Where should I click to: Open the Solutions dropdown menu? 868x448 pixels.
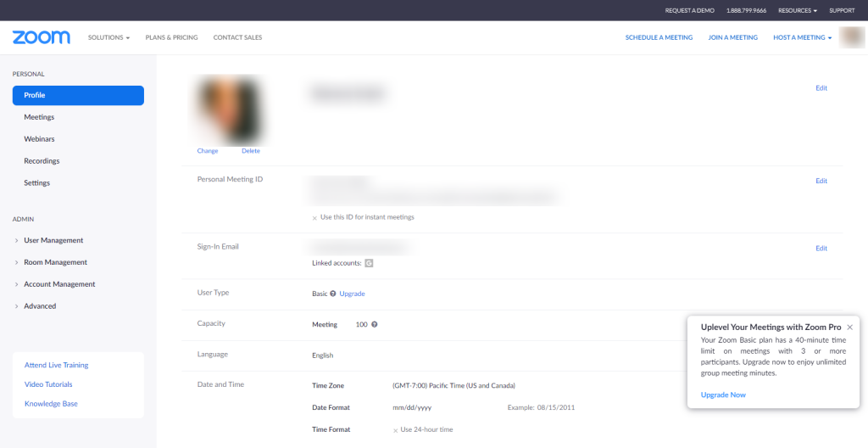108,37
